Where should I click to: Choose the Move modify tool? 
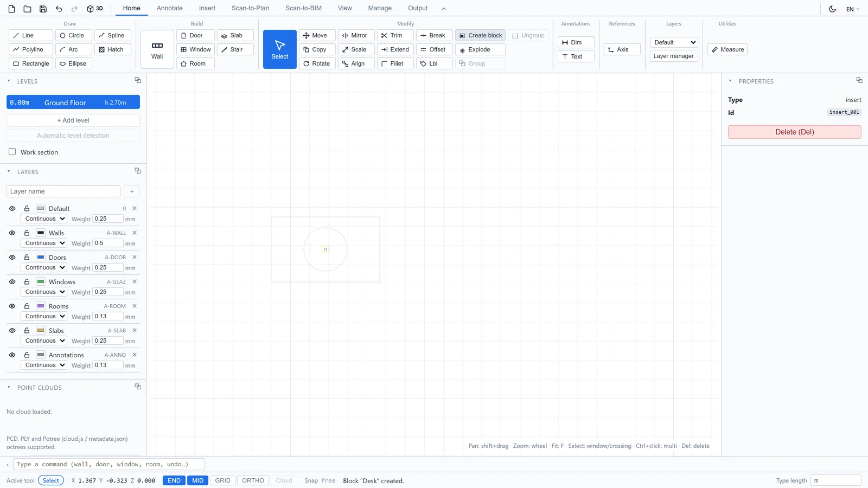317,35
